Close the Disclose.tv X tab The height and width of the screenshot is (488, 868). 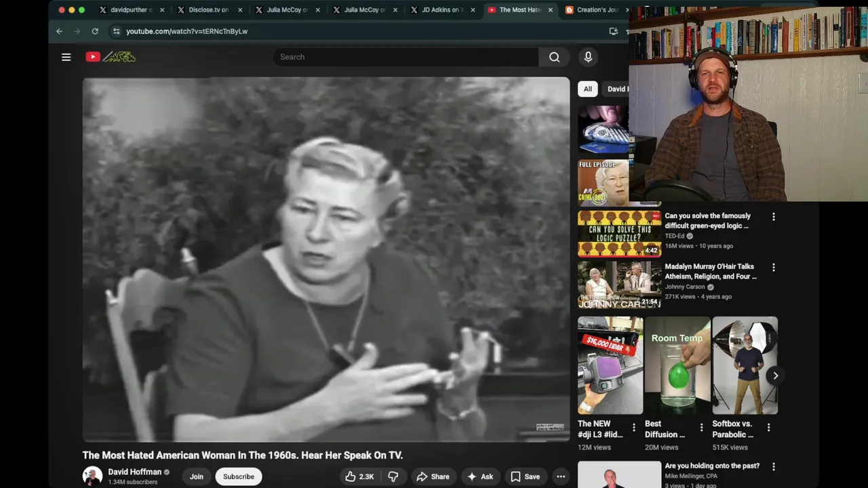pyautogui.click(x=240, y=10)
